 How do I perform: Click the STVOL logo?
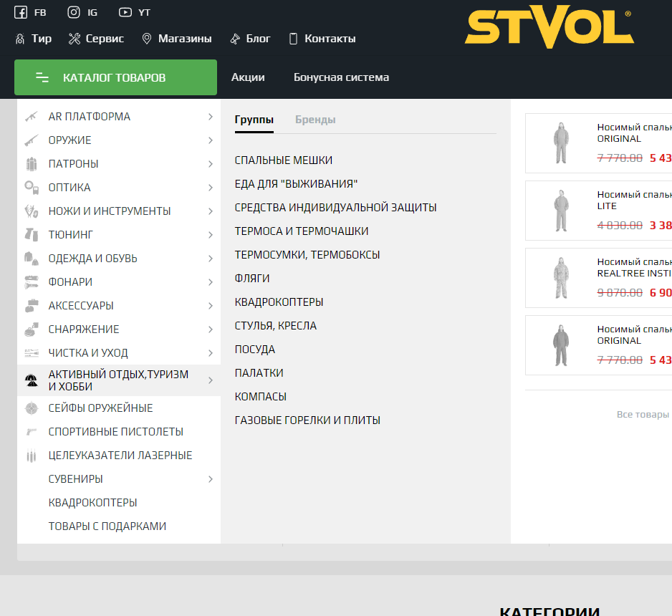pos(548,28)
